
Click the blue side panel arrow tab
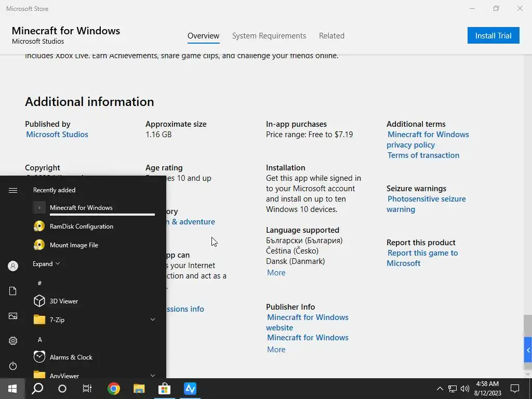[x=528, y=350]
